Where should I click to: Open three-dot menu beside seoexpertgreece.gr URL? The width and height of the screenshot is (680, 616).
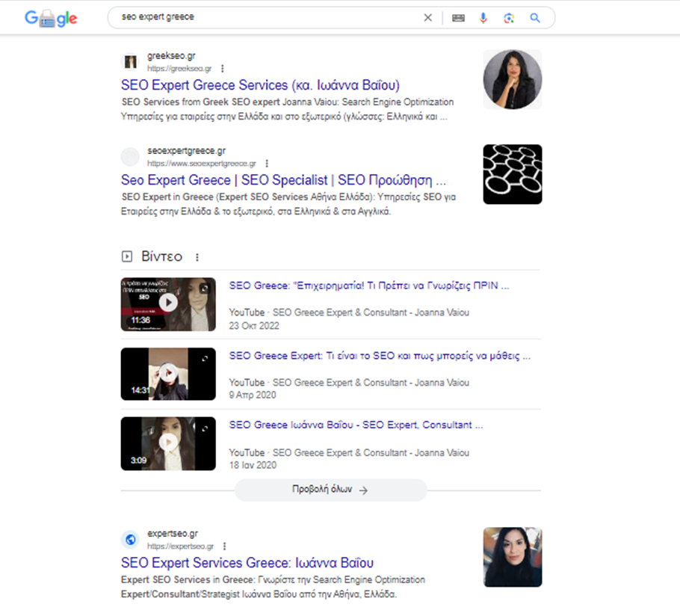pos(267,163)
